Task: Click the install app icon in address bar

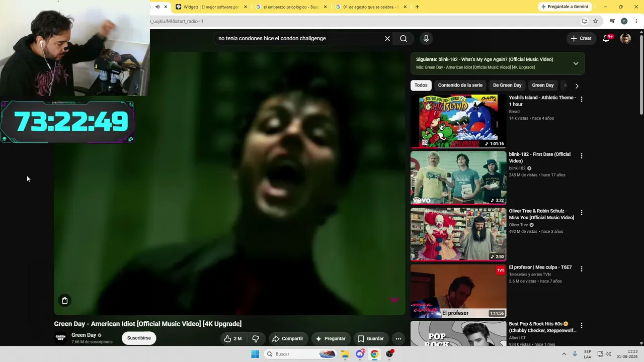Action: (x=584, y=21)
